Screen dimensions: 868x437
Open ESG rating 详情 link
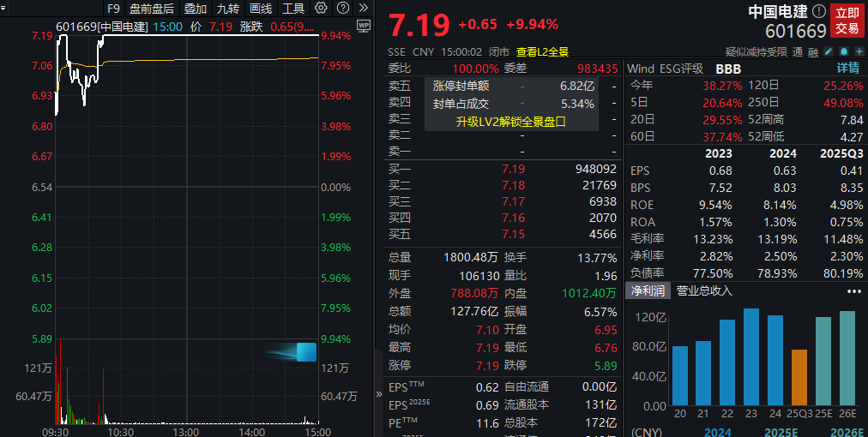(x=848, y=69)
